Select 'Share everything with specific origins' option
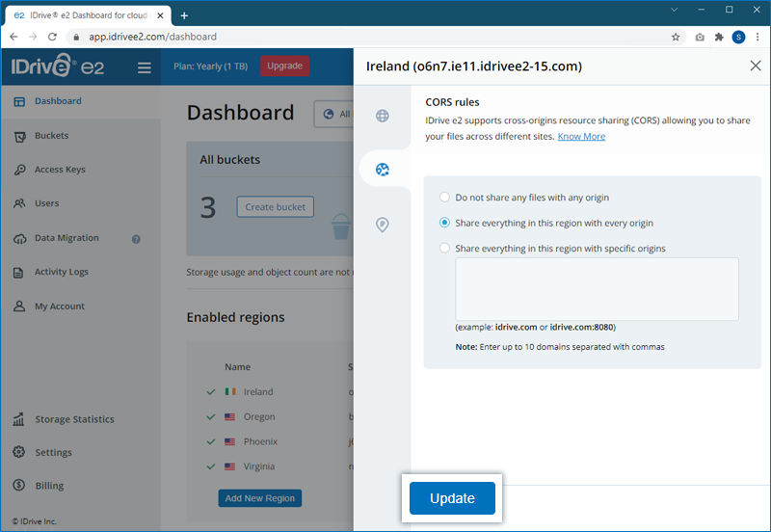 tap(444, 249)
